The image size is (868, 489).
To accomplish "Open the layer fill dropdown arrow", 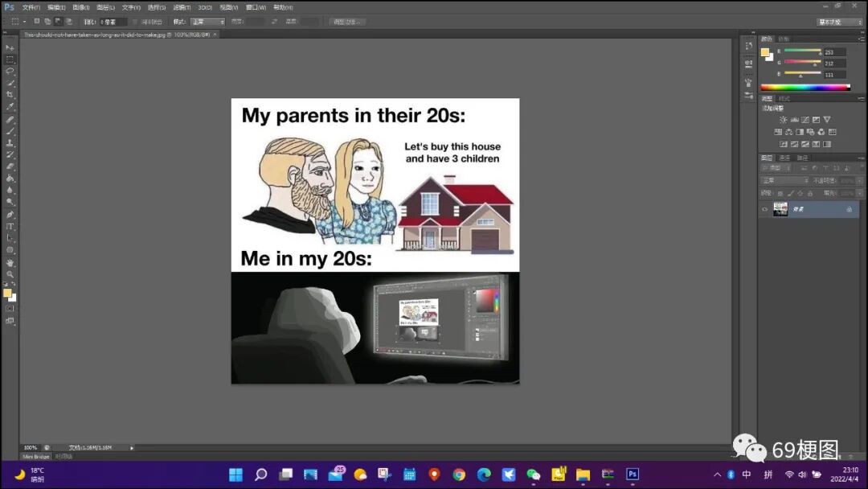I will tap(860, 193).
